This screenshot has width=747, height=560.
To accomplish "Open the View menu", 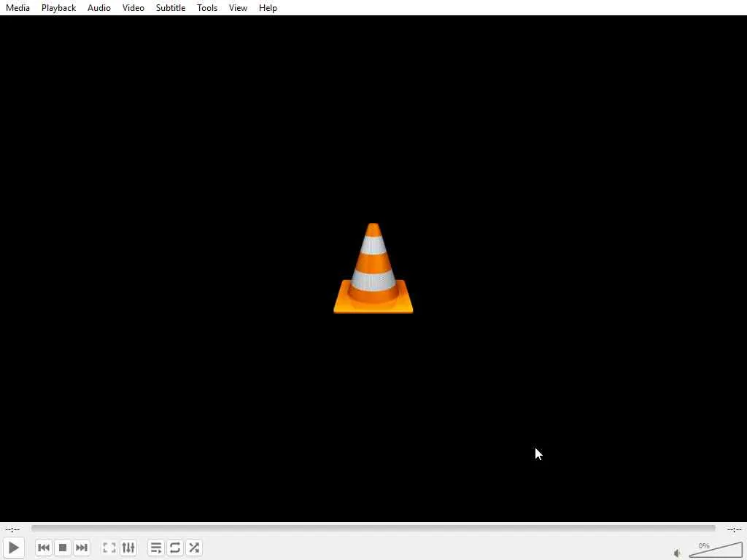I will click(x=238, y=7).
